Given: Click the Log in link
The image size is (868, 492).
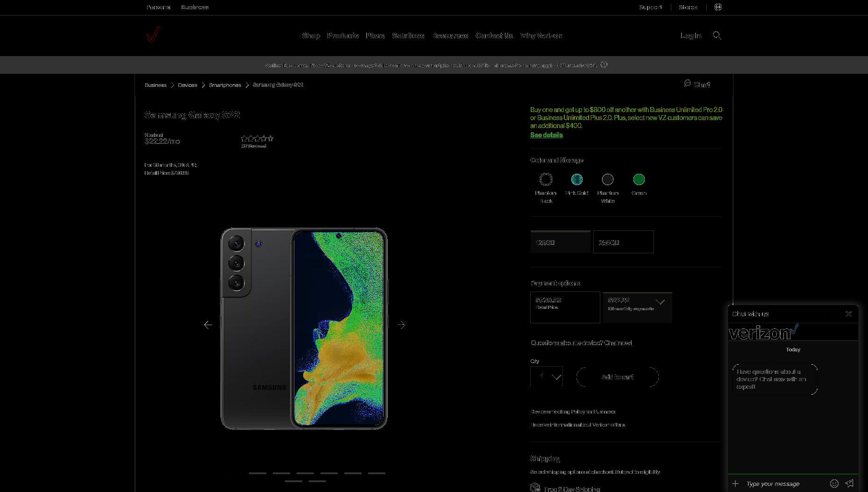Looking at the screenshot, I should point(691,36).
